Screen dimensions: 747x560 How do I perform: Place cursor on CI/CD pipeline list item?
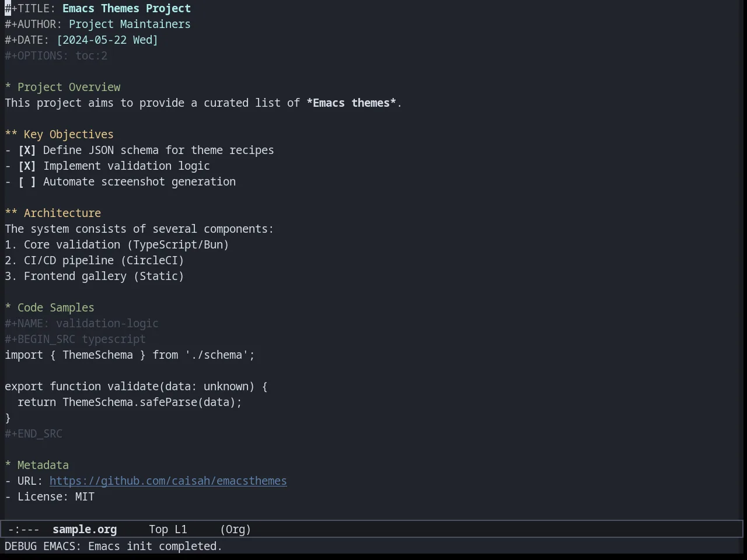[x=95, y=261]
